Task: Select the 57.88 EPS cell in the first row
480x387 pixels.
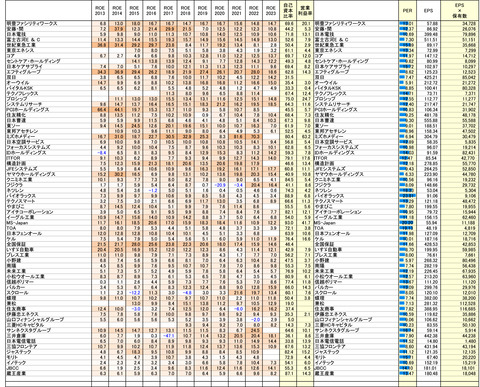Action: coord(428,24)
